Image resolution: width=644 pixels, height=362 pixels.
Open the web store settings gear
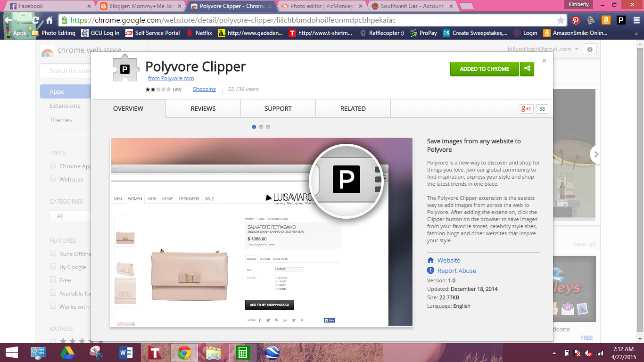(590, 49)
